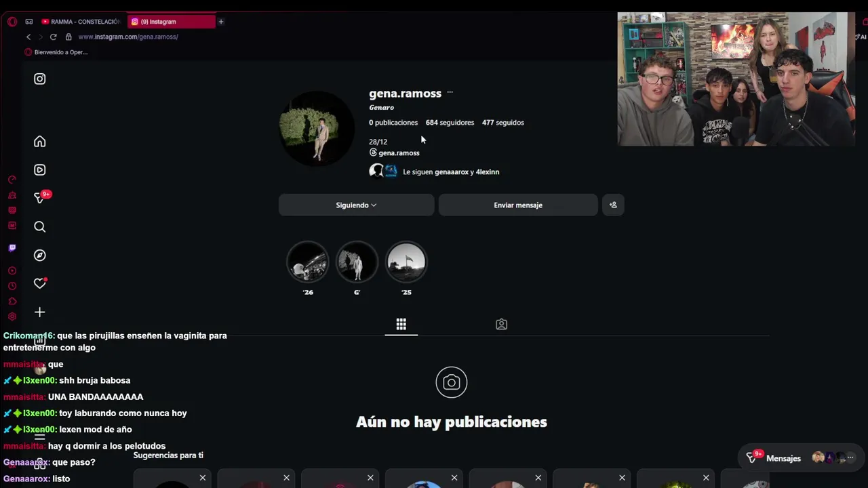The image size is (868, 488).
Task: Click chat message 'que paso?'
Action: click(74, 462)
